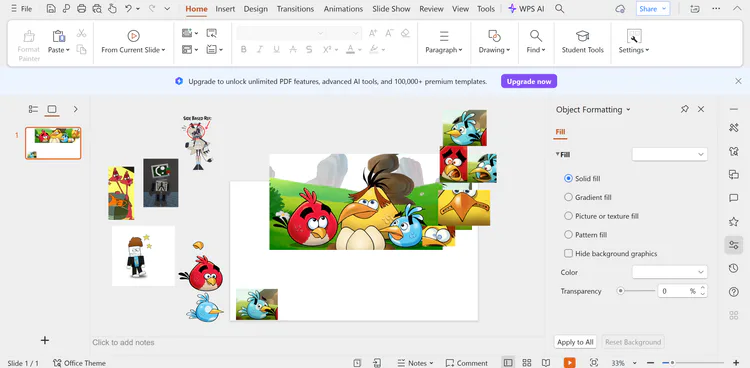Open the File menu
This screenshot has width=750, height=368.
22,9
